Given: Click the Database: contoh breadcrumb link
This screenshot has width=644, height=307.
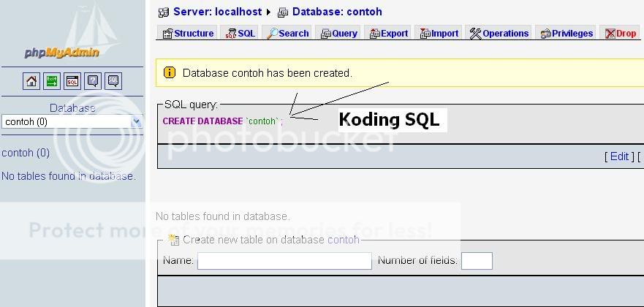Looking at the screenshot, I should click(337, 12).
